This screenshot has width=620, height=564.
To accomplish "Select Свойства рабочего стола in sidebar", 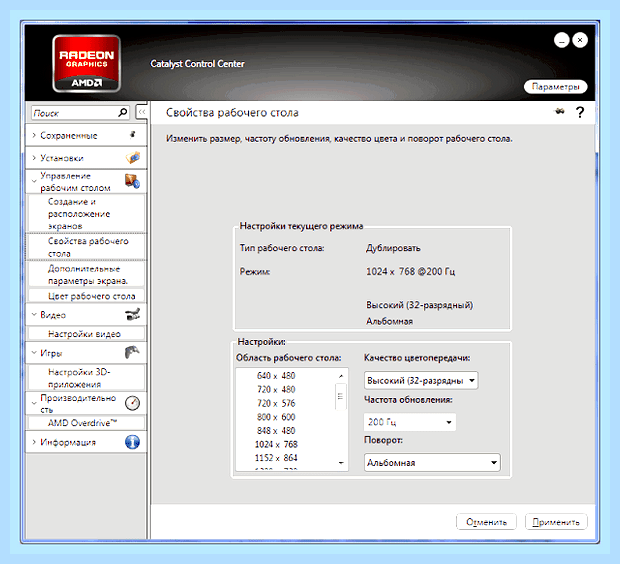I will click(86, 247).
